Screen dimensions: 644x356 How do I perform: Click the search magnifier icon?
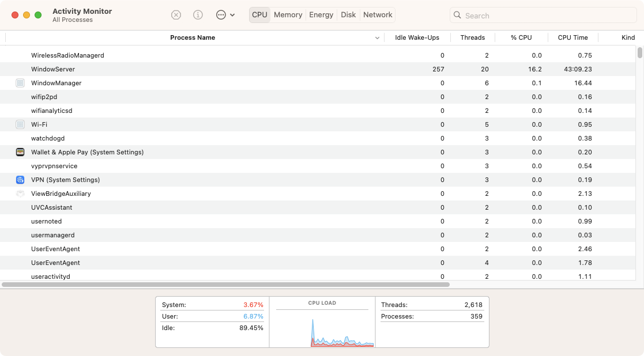457,15
